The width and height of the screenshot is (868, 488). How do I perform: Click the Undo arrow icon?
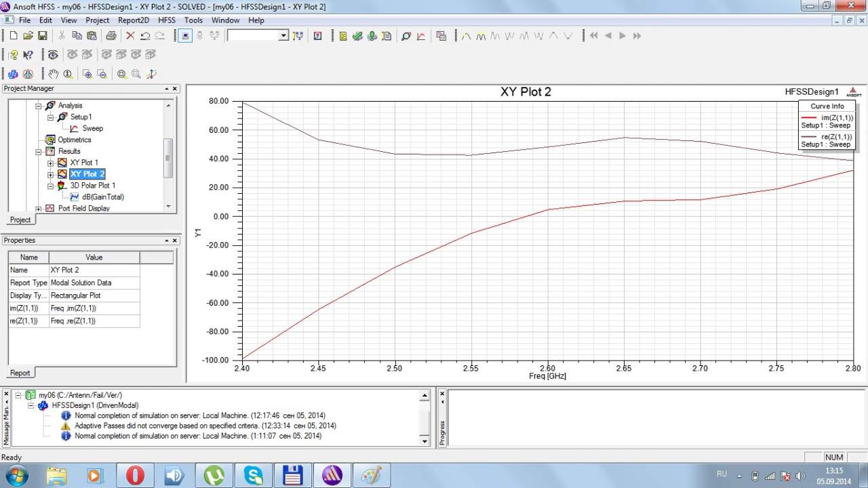tap(145, 36)
